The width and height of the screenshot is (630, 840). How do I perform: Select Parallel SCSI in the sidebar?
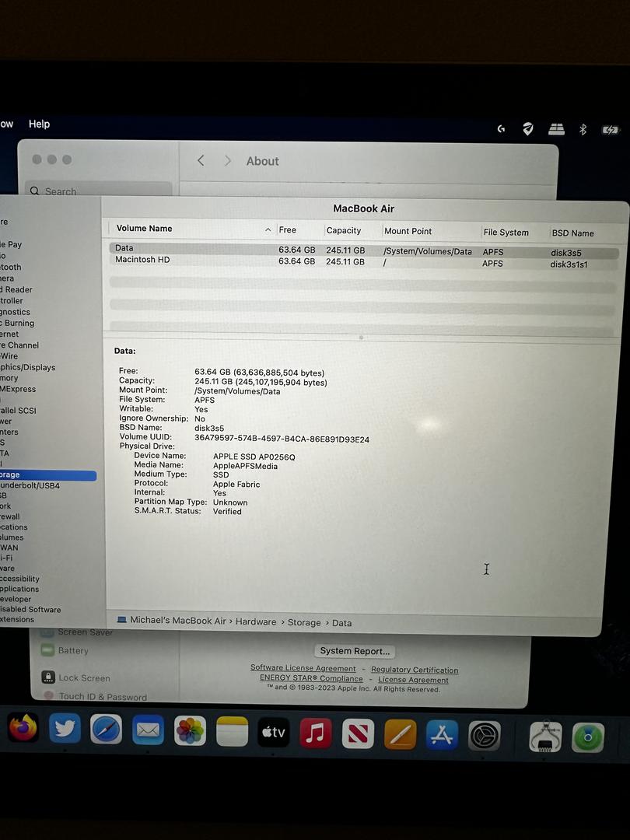[18, 411]
